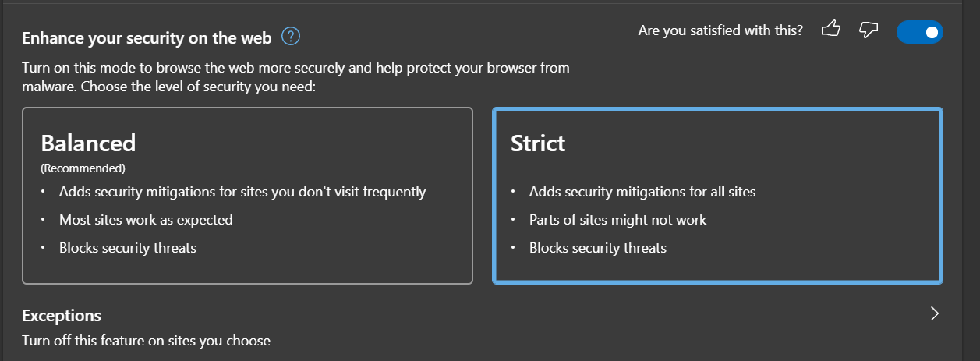Click 'Parts of sites might not work'
The height and width of the screenshot is (361, 980).
(x=617, y=220)
